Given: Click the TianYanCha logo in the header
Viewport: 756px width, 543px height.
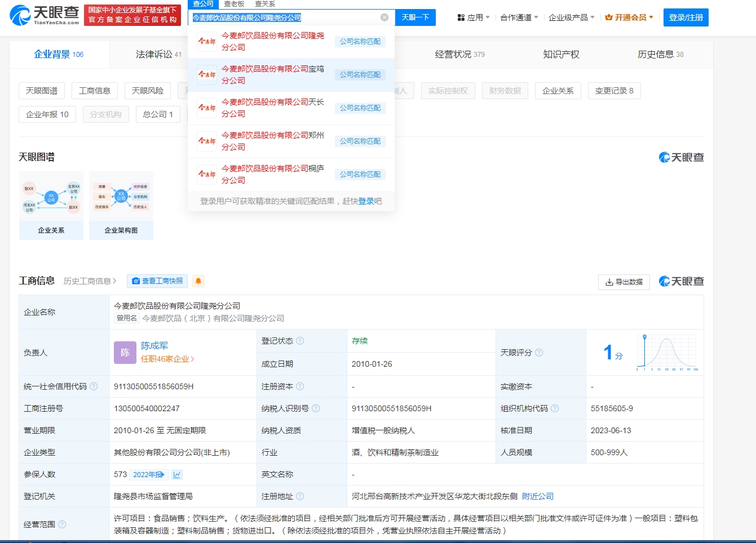Looking at the screenshot, I should pos(45,15).
